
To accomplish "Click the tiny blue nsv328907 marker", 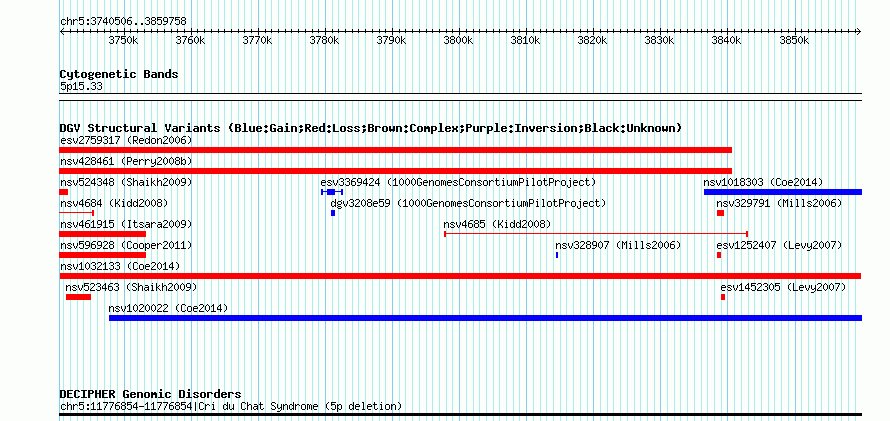I will click(557, 255).
